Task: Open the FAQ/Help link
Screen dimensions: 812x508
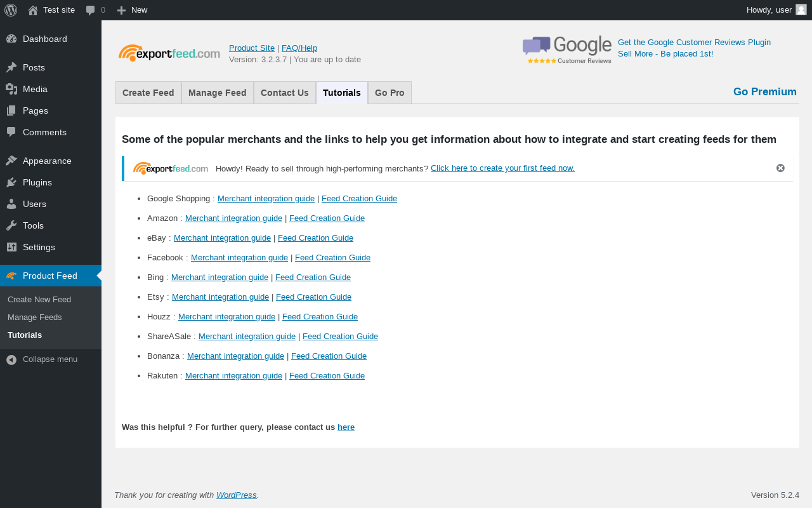Action: [x=299, y=48]
